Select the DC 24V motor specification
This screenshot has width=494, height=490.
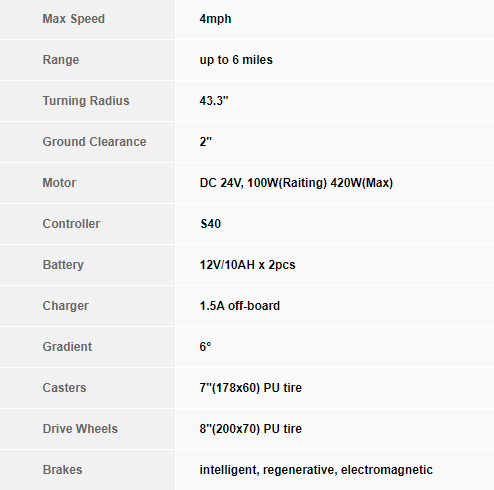pyautogui.click(x=296, y=183)
